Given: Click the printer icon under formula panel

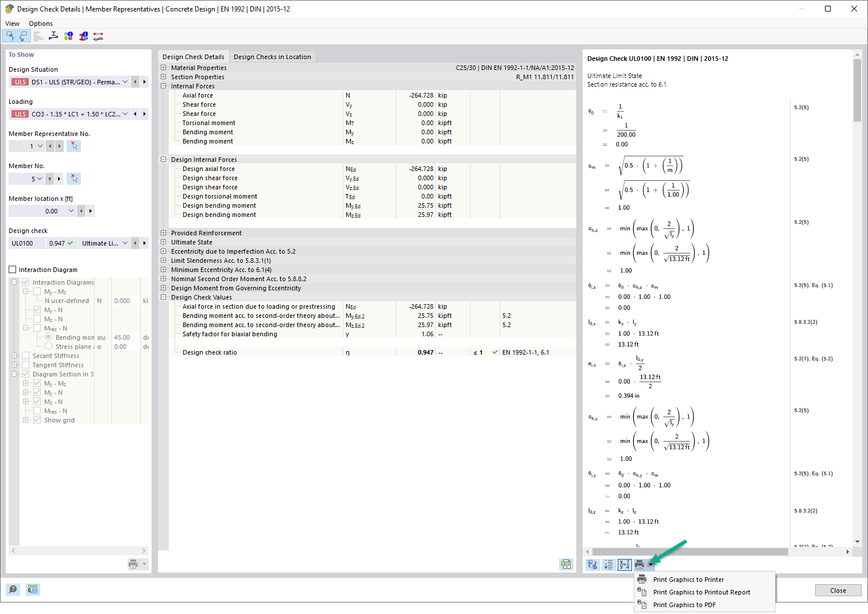Looking at the screenshot, I should pos(640,565).
